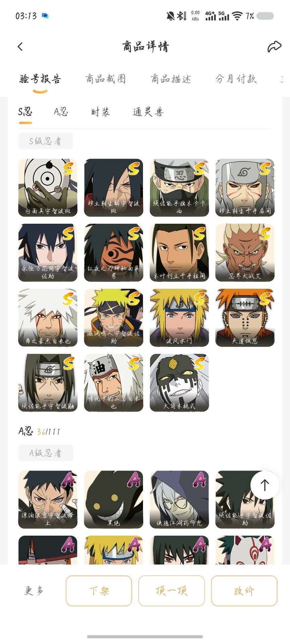Select the 时装 sub-tab
Screen dimensions: 290x644
100,112
